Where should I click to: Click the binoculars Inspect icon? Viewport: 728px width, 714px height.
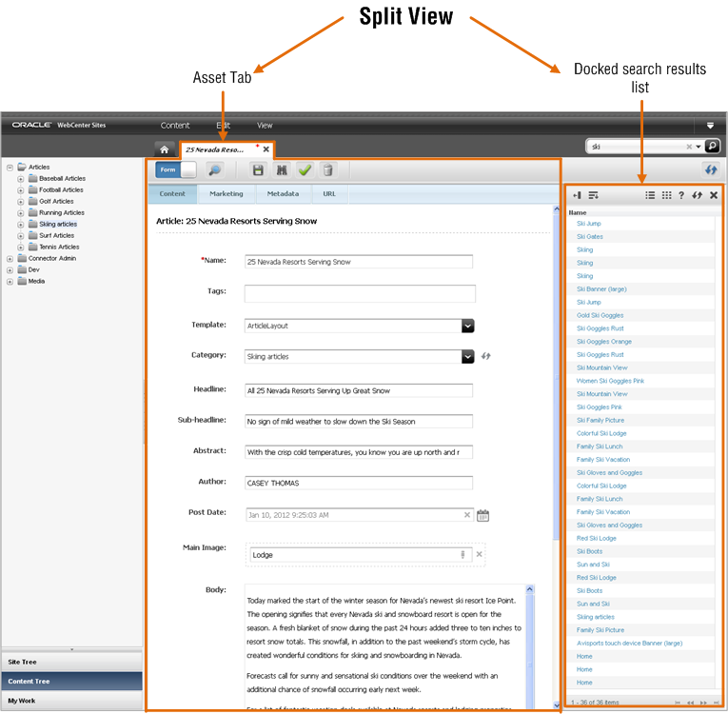tap(282, 170)
